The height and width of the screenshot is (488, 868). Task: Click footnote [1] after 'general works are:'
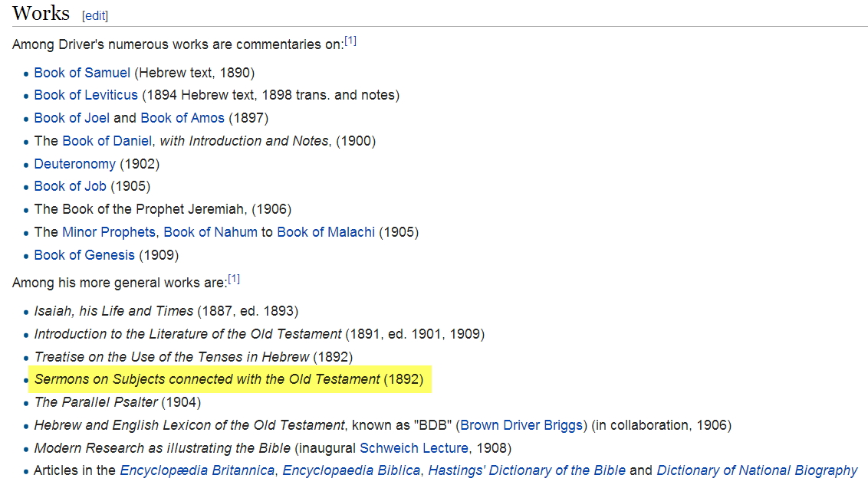(x=234, y=279)
